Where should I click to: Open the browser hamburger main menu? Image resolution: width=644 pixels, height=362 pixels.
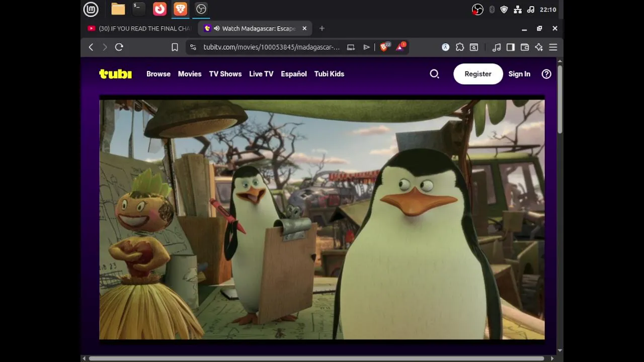553,47
